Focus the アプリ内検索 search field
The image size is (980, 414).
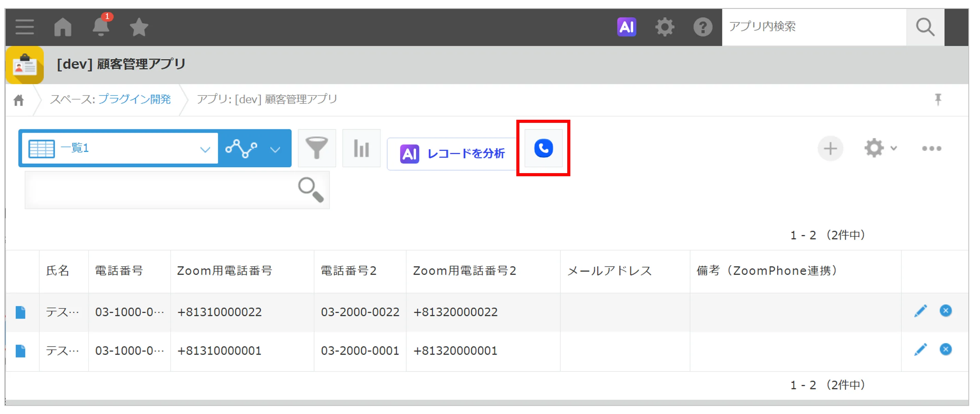tap(814, 27)
